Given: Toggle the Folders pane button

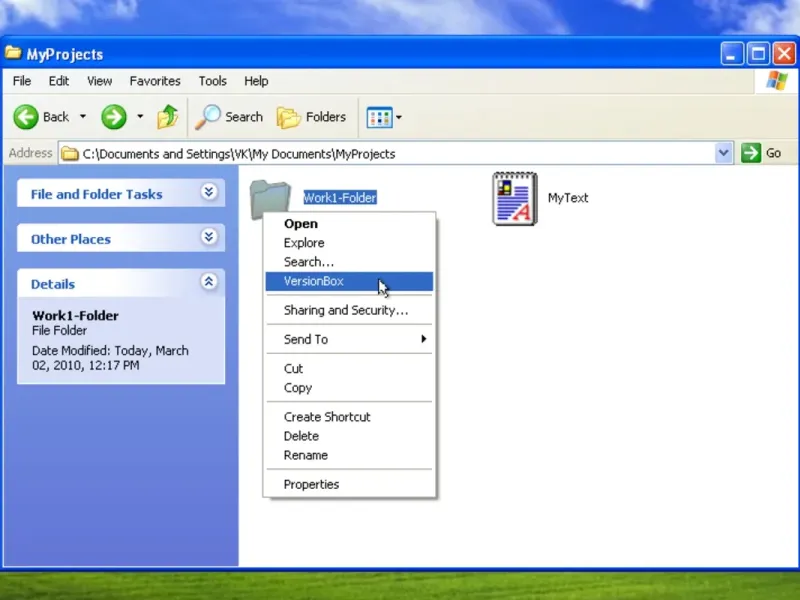Looking at the screenshot, I should tap(311, 117).
